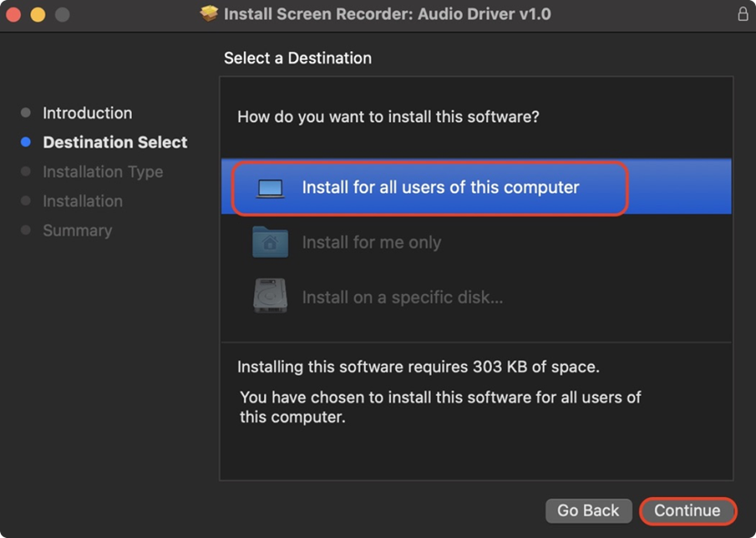Click the home folder icon
This screenshot has width=756, height=538.
coord(271,243)
